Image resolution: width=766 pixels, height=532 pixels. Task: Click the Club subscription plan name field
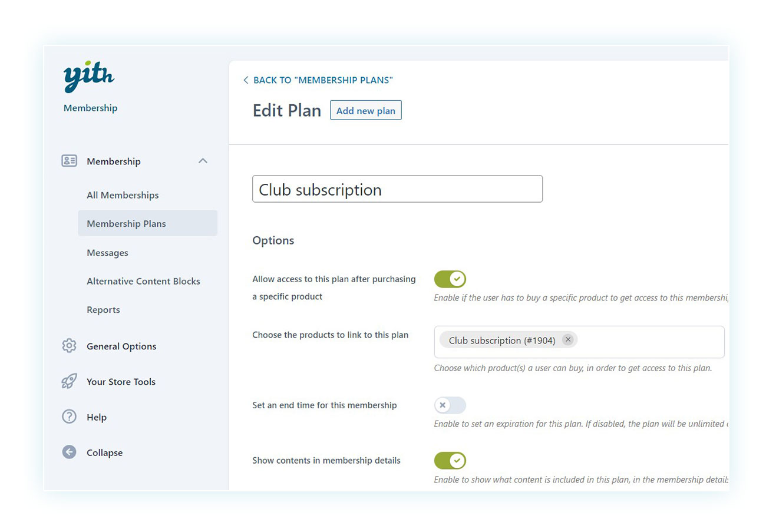point(397,189)
